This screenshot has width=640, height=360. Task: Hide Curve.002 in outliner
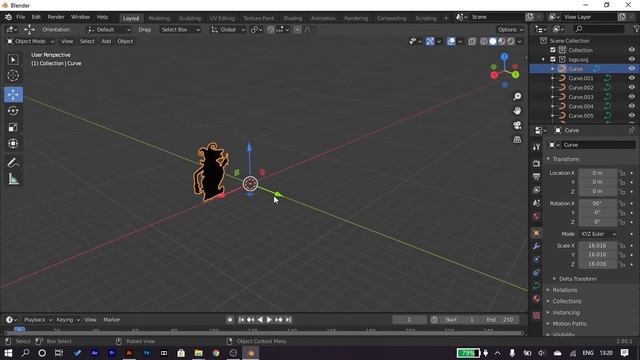tap(631, 87)
